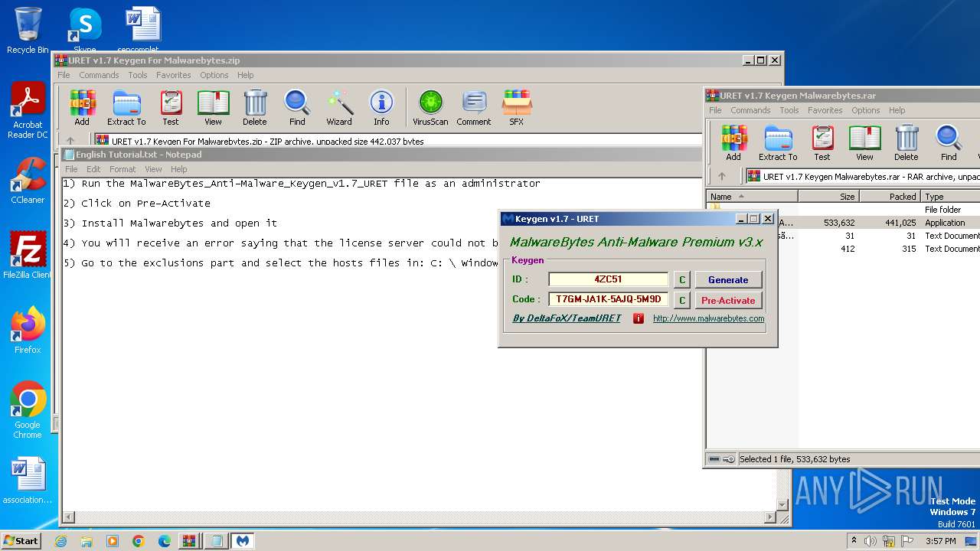Open FileZilla Client desktop icon

pyautogui.click(x=28, y=256)
